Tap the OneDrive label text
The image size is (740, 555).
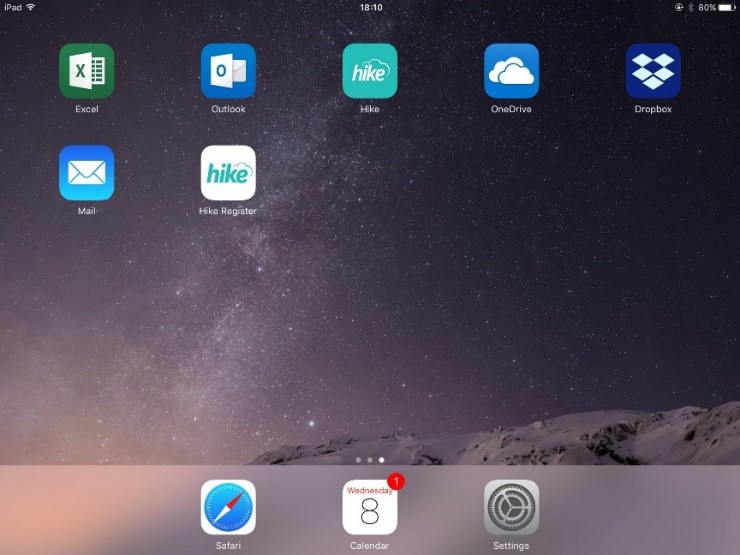(x=511, y=109)
